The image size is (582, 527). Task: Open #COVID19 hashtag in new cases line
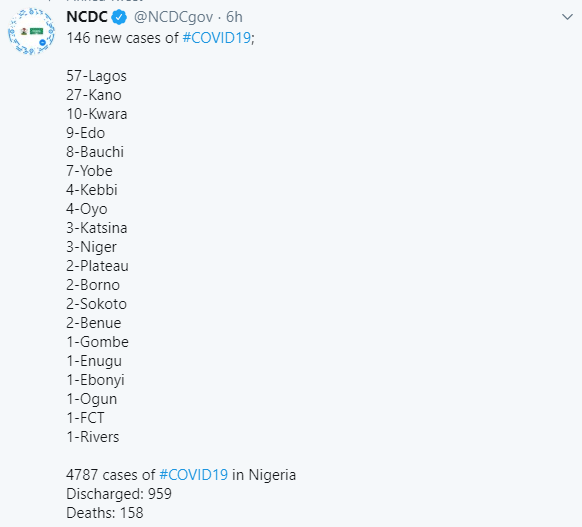tap(217, 38)
